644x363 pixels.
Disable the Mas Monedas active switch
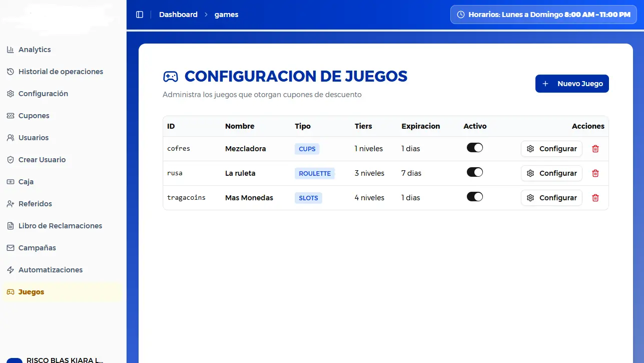click(x=475, y=197)
